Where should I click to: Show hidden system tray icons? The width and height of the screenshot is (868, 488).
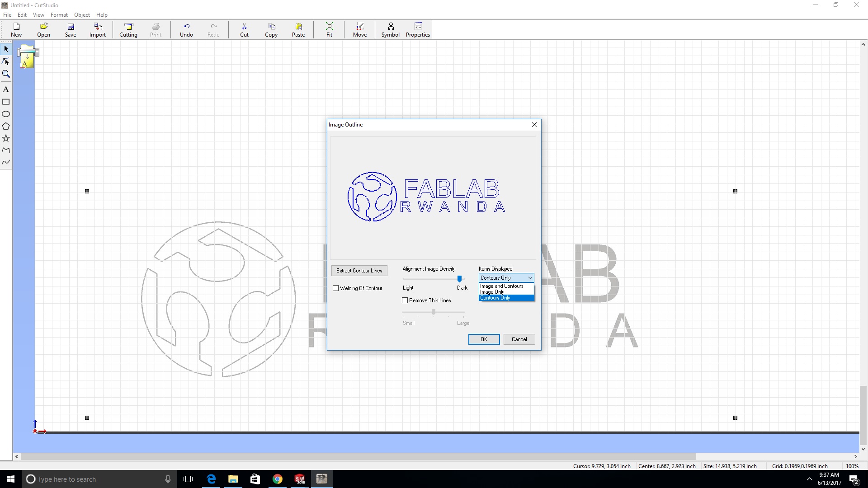809,479
